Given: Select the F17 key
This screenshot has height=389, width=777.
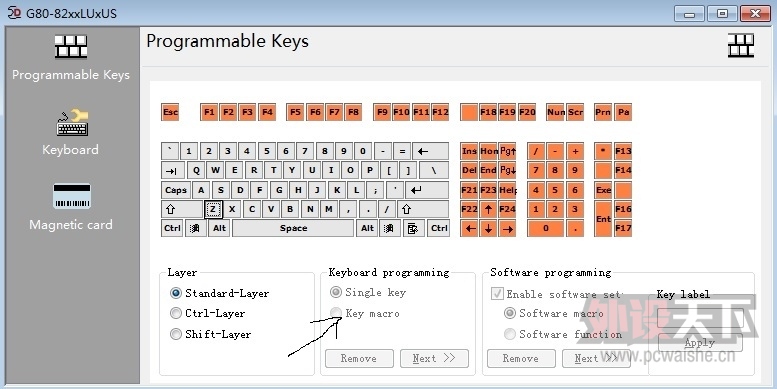Looking at the screenshot, I should pyautogui.click(x=623, y=228).
